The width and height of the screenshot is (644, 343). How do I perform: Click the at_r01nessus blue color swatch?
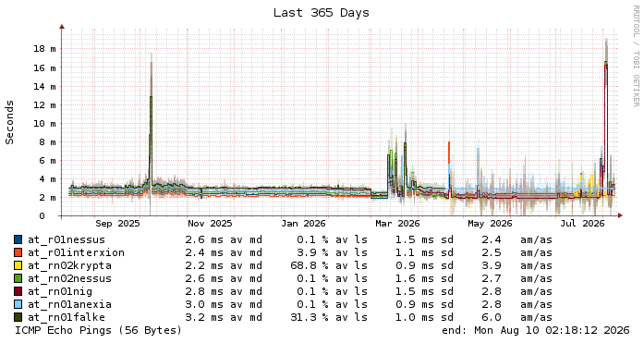[x=18, y=239]
